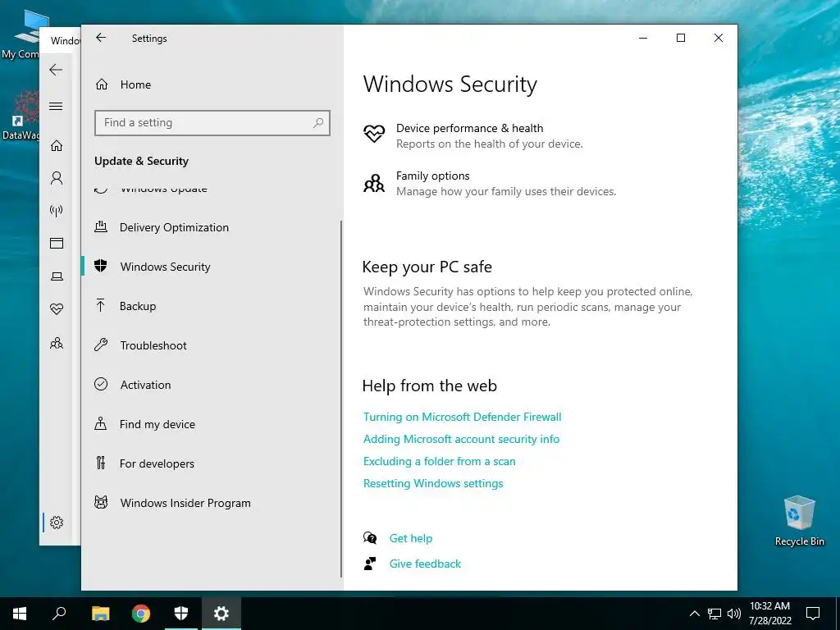This screenshot has width=840, height=630.
Task: Click the Settings gear on taskbar
Action: tap(221, 614)
